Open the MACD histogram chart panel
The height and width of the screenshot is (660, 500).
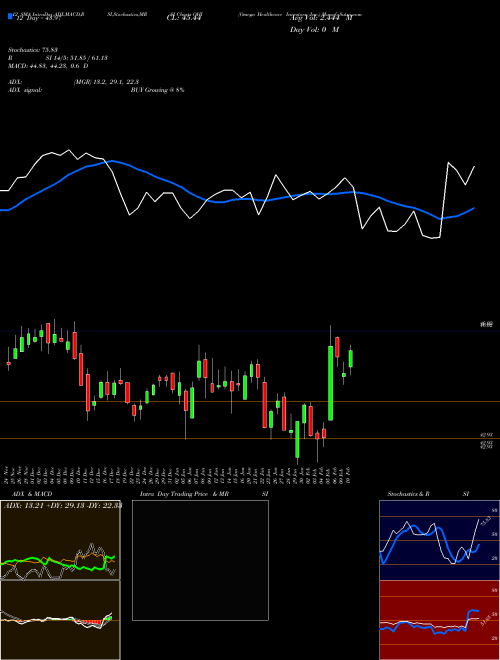[x=60, y=620]
